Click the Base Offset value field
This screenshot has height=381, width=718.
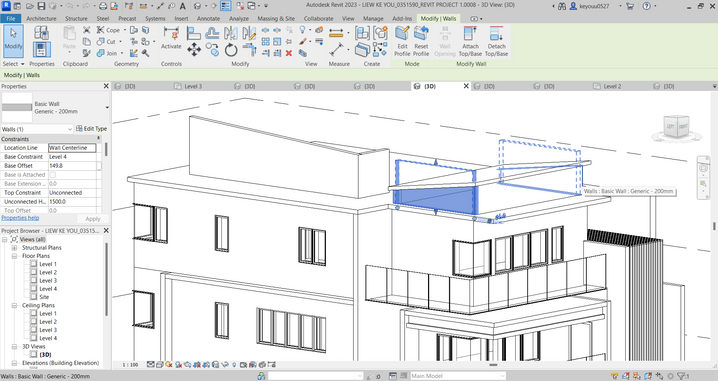(x=72, y=166)
